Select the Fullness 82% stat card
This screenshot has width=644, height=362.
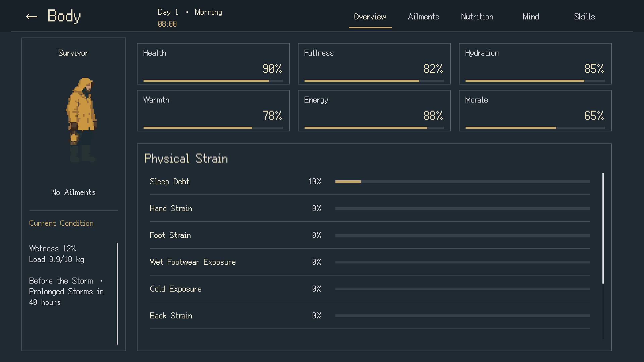(374, 64)
